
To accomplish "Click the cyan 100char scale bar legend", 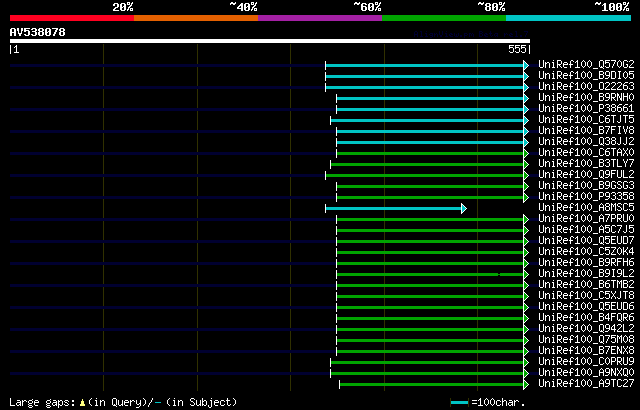I will pyautogui.click(x=459, y=403).
